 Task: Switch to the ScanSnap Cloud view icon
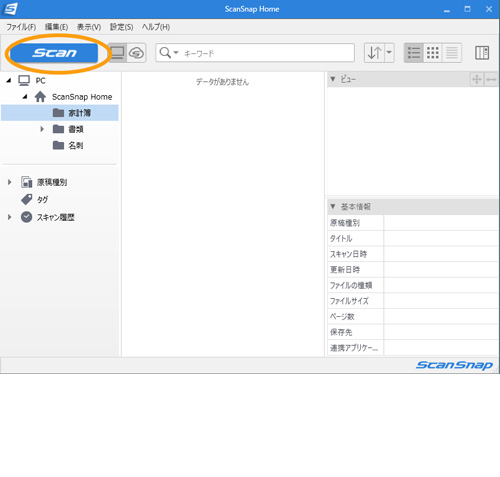tap(136, 53)
